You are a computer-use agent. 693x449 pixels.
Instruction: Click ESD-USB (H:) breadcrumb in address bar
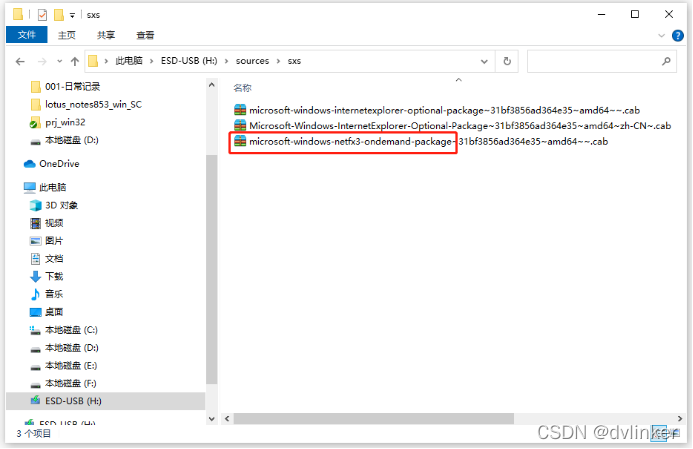(189, 61)
